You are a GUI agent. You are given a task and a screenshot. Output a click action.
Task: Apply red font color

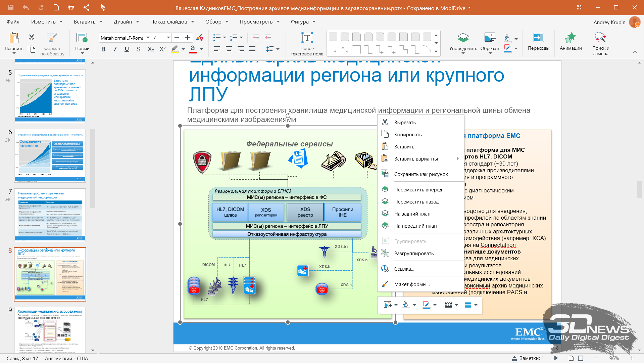point(193,49)
